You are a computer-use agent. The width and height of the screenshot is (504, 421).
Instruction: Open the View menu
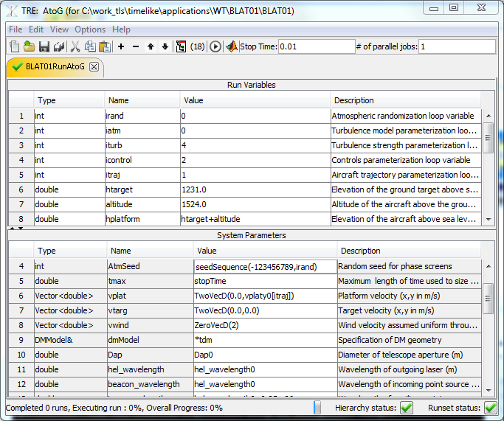(59, 29)
